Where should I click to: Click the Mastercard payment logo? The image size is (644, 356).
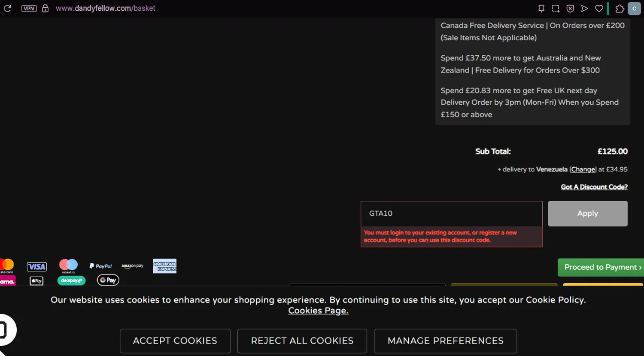6,266
